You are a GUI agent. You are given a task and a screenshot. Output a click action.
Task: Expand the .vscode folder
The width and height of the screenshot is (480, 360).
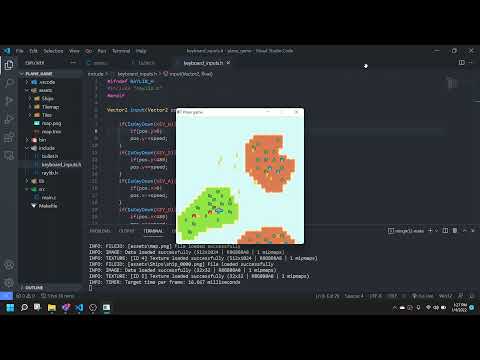(50, 82)
